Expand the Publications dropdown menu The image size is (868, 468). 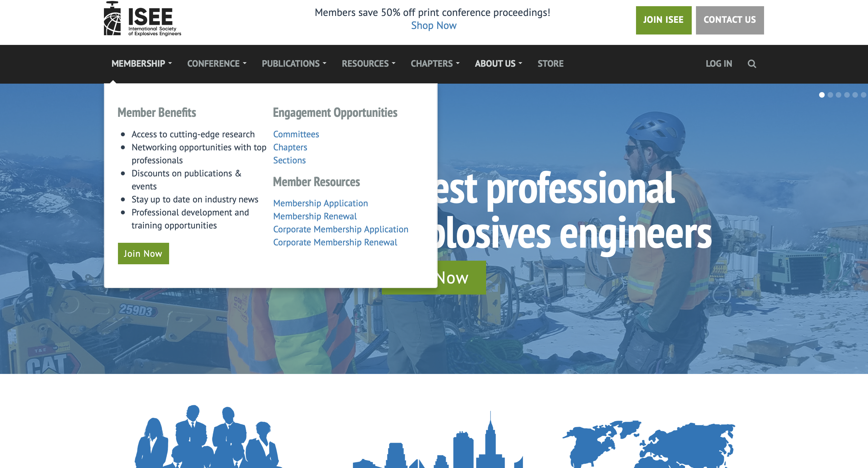294,64
